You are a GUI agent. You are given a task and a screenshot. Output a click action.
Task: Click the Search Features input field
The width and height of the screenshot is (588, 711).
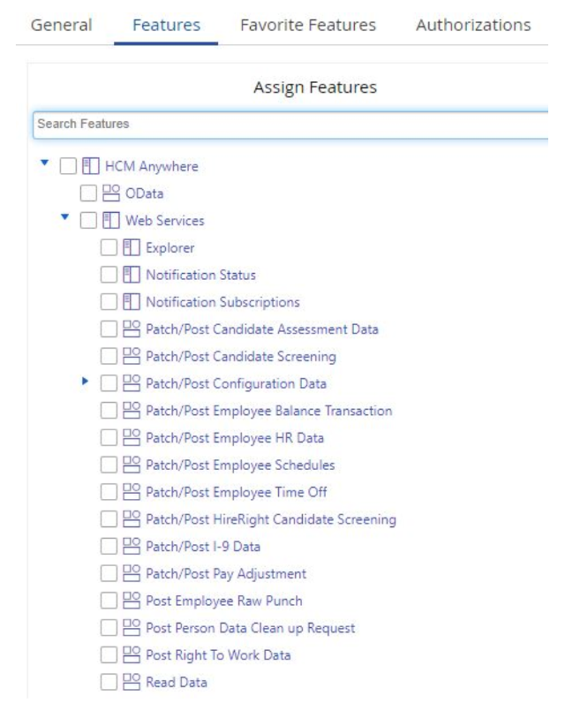(x=290, y=125)
